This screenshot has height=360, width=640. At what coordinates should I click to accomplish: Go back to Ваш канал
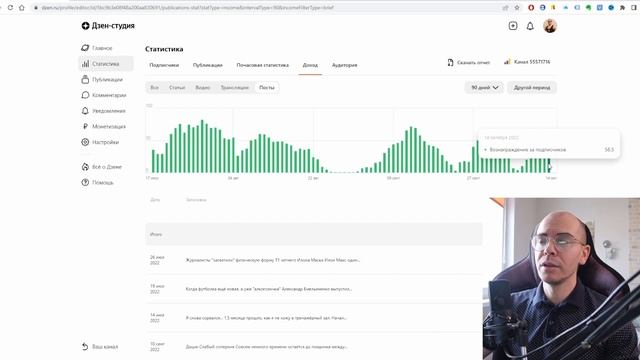click(100, 347)
